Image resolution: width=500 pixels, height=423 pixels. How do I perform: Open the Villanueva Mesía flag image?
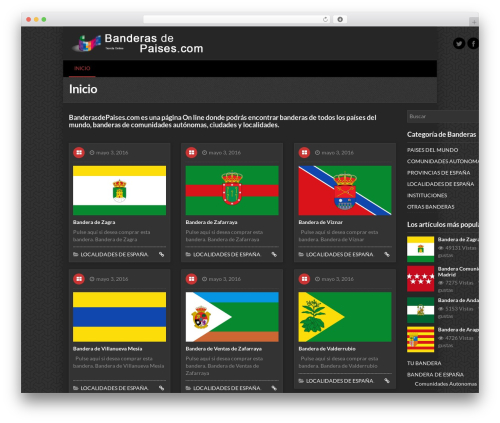click(x=119, y=317)
